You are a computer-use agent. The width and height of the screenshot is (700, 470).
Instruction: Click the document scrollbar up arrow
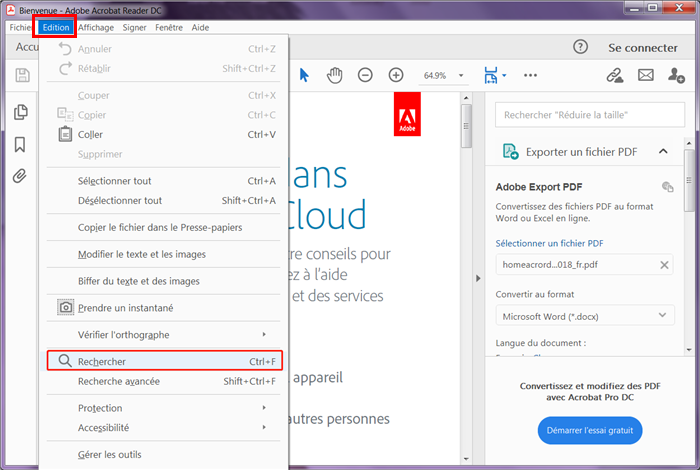pos(467,98)
